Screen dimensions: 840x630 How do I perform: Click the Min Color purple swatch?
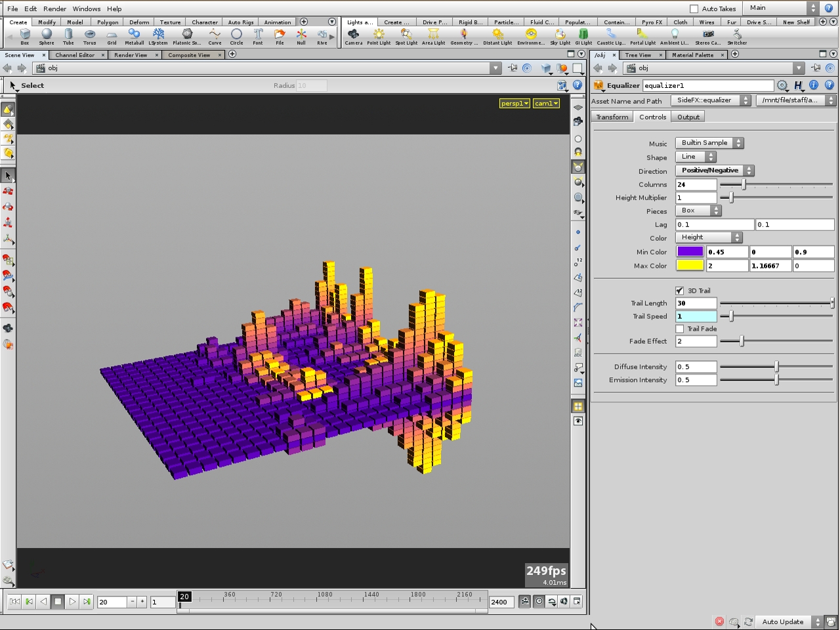(690, 251)
